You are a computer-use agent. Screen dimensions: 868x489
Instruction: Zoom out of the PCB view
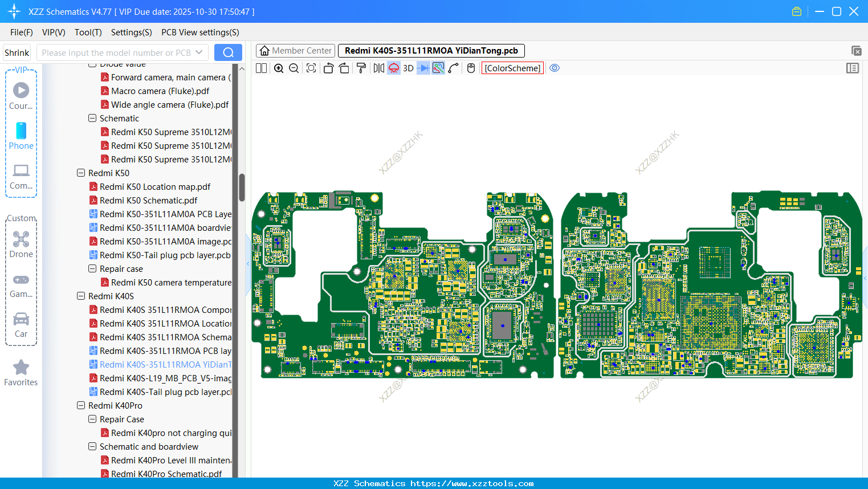pos(293,68)
